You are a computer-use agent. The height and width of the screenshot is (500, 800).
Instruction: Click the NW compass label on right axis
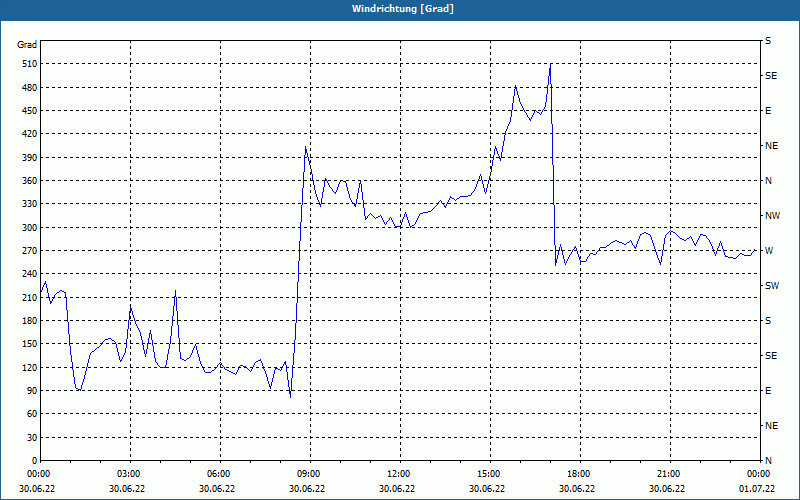pyautogui.click(x=772, y=216)
